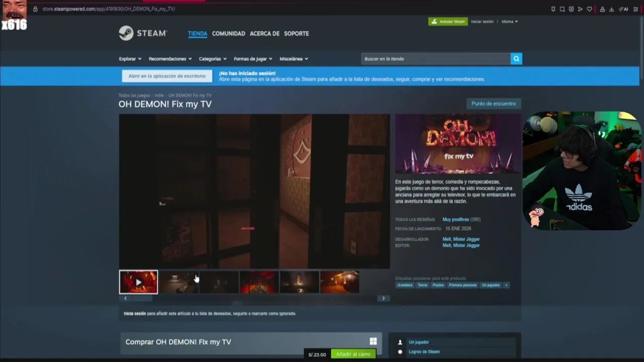The width and height of the screenshot is (644, 362).
Task: Click in the Buscar en la tienda field
Action: point(436,59)
